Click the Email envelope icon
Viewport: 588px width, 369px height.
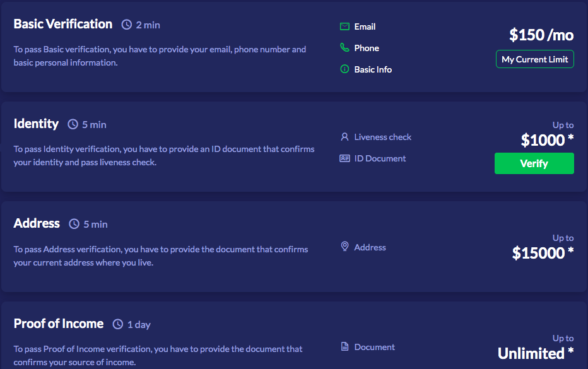(344, 26)
